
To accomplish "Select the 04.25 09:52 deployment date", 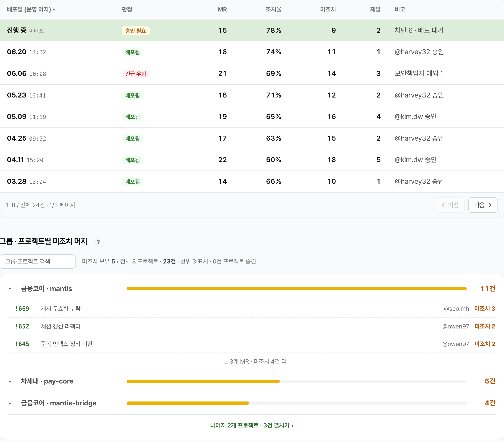I will tap(26, 138).
